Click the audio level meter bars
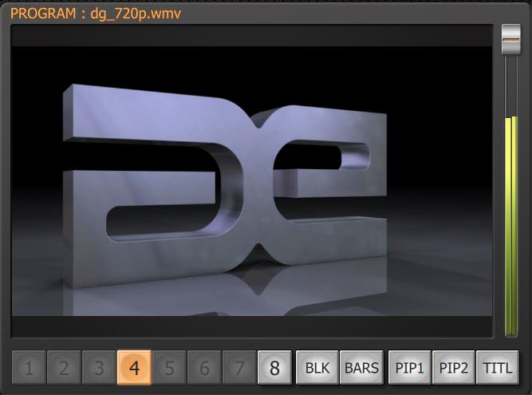This screenshot has height=395, width=532. tap(511, 226)
